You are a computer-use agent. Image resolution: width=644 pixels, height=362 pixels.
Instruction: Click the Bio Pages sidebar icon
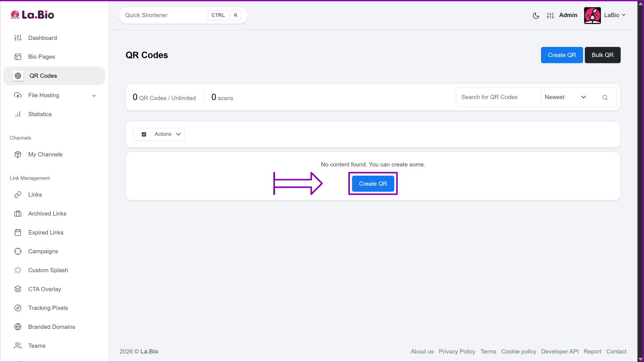(x=18, y=57)
